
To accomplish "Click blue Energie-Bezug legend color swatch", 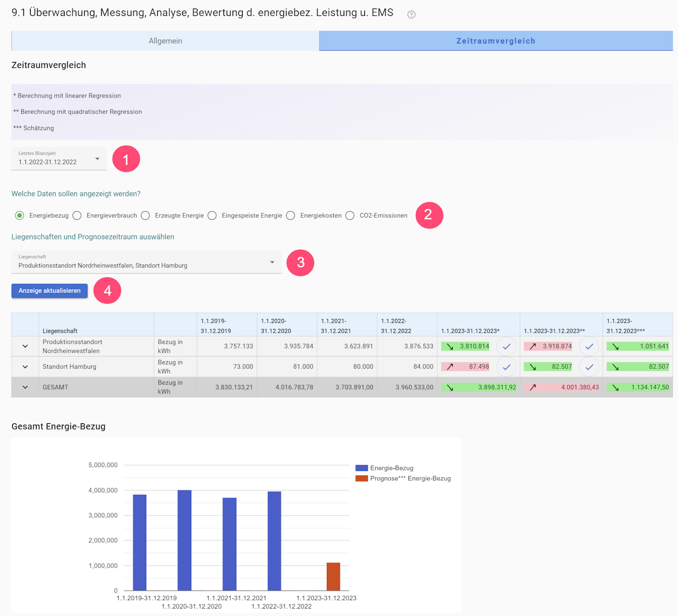I will [x=361, y=468].
